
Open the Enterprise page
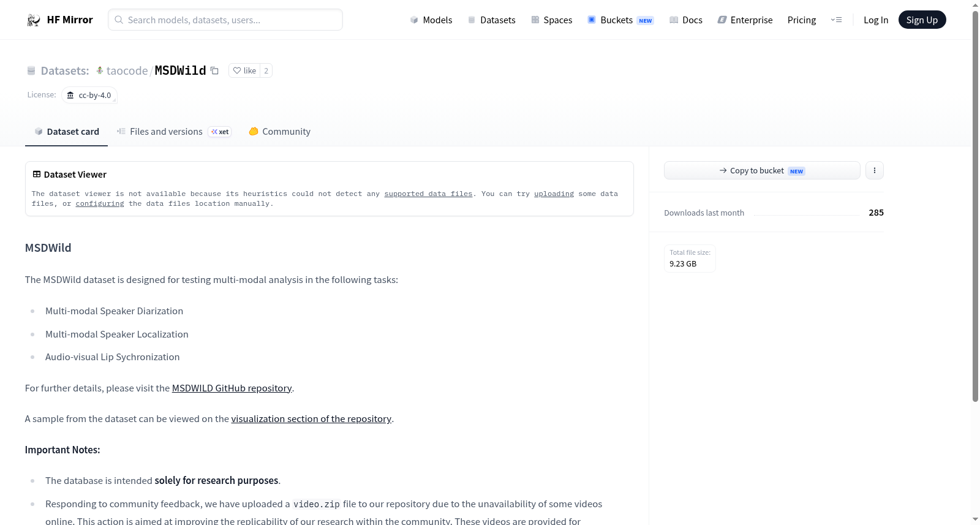(x=745, y=20)
